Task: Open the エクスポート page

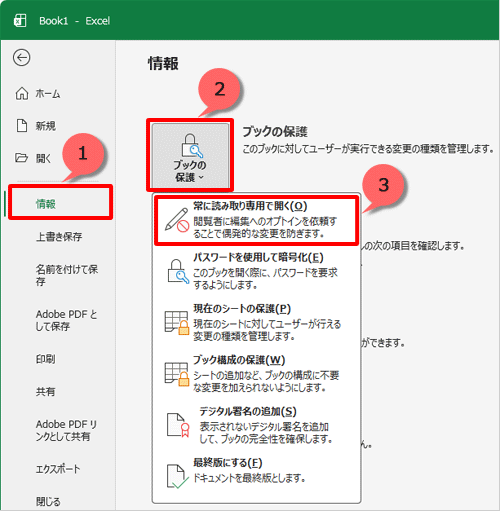Action: pyautogui.click(x=58, y=469)
